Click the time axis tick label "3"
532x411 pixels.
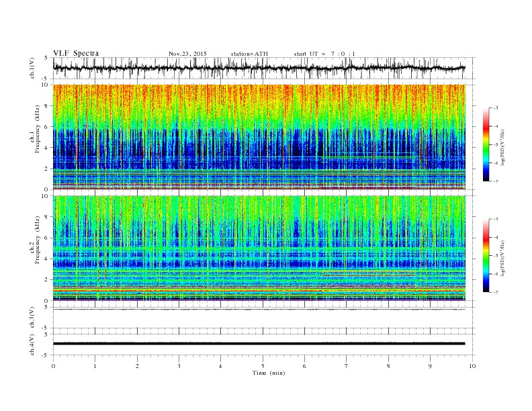[x=179, y=366]
